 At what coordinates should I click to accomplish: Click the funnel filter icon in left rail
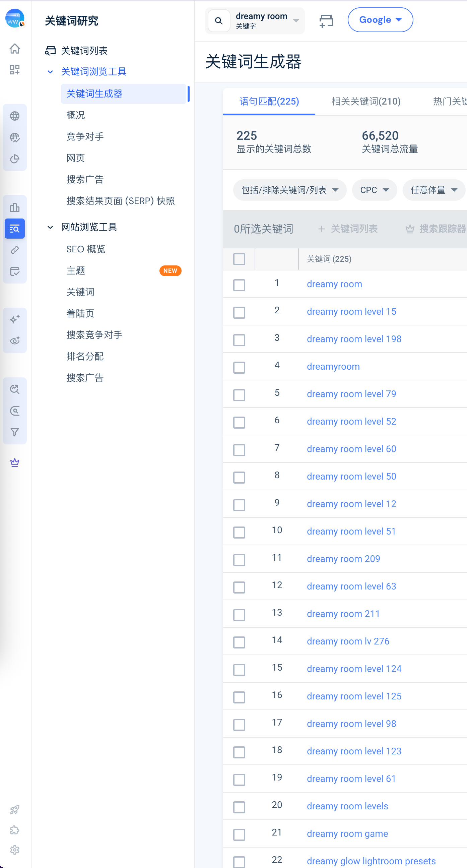pyautogui.click(x=14, y=432)
